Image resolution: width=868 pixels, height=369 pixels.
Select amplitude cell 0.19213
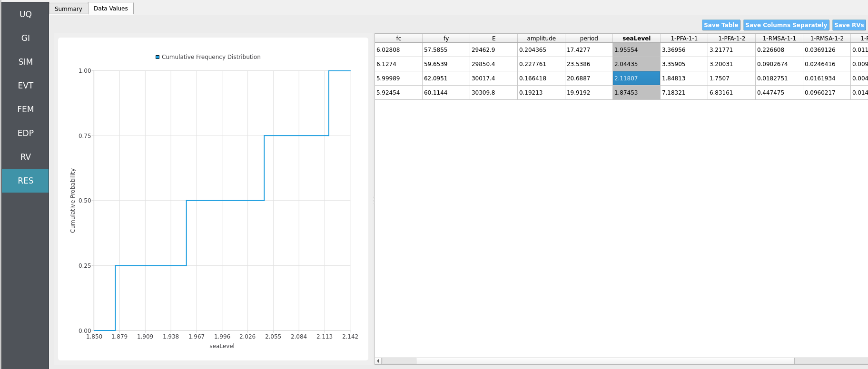(541, 93)
